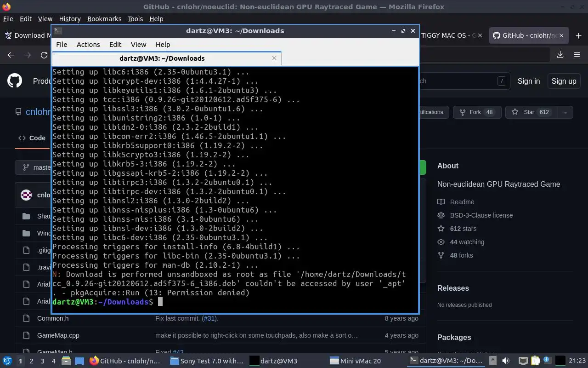Viewport: 588px width, 368px height.
Task: Open the network tray icon
Action: tap(523, 361)
